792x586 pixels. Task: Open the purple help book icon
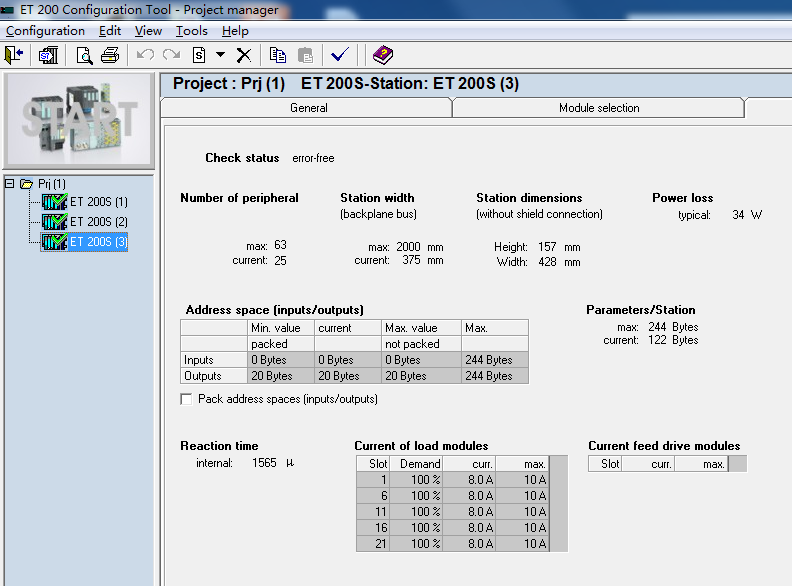coord(383,55)
